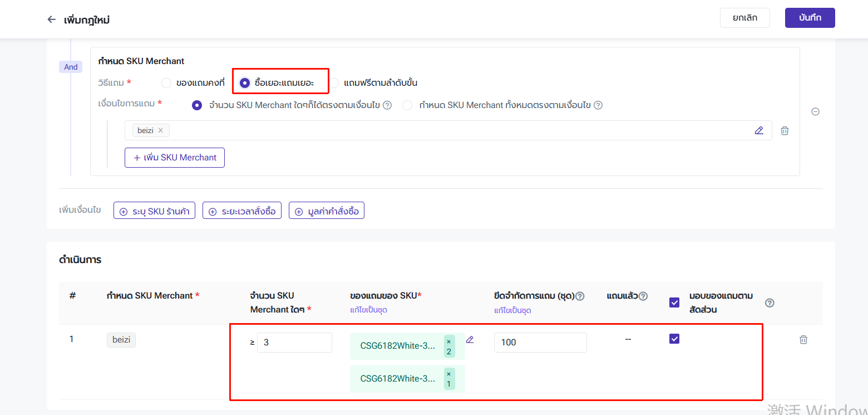Click help icon beside แถมแล้ว column header
Viewport: 868px width, 415px height.
coord(643,296)
